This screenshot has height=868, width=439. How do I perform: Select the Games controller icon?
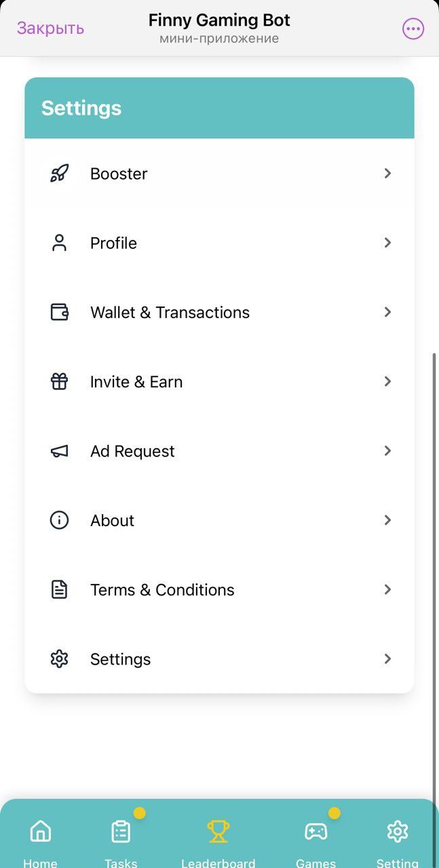315,831
